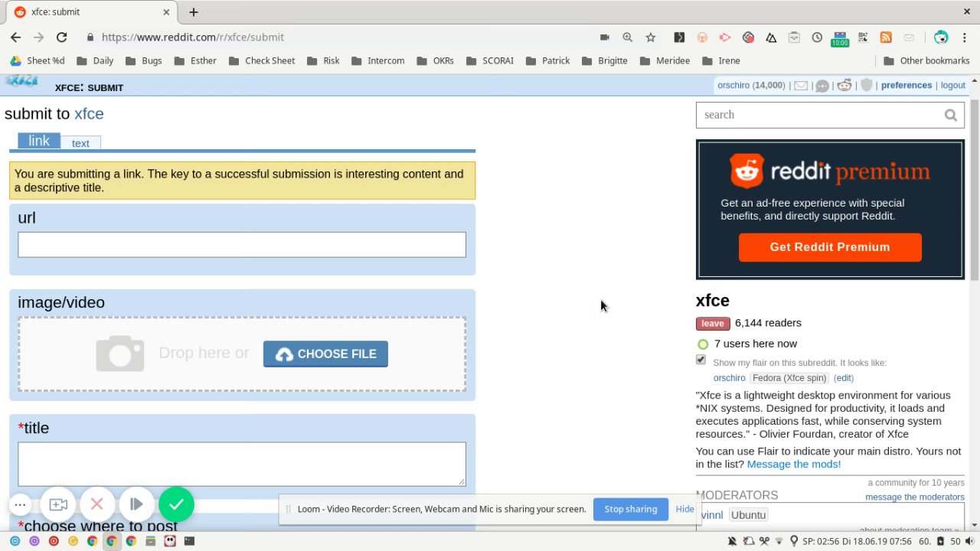The image size is (980, 551).
Task: Open the Intercom bookmarks folder
Action: [378, 60]
